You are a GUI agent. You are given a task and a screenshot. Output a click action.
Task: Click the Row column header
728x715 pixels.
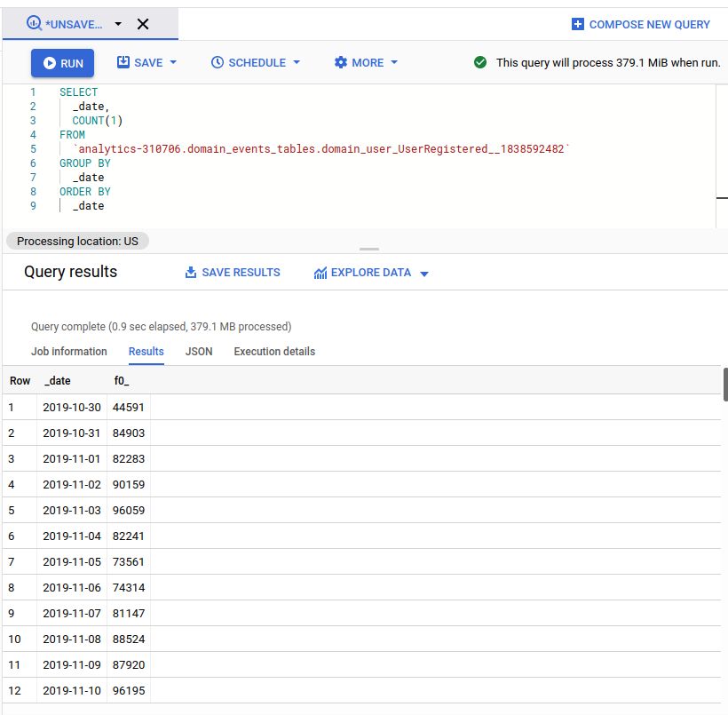[20, 381]
